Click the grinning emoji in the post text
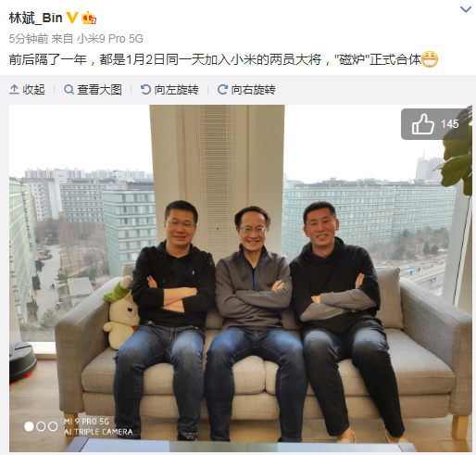The width and height of the screenshot is (476, 455). [x=430, y=58]
